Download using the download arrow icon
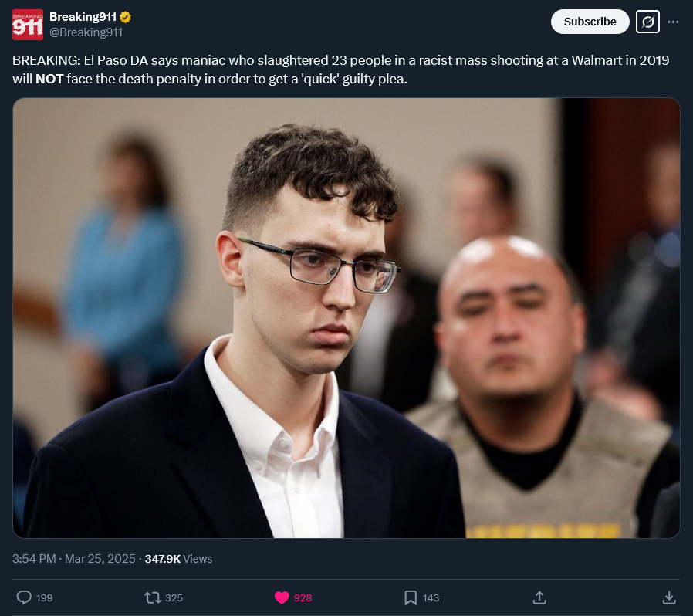Viewport: 693px width, 616px height. (669, 598)
